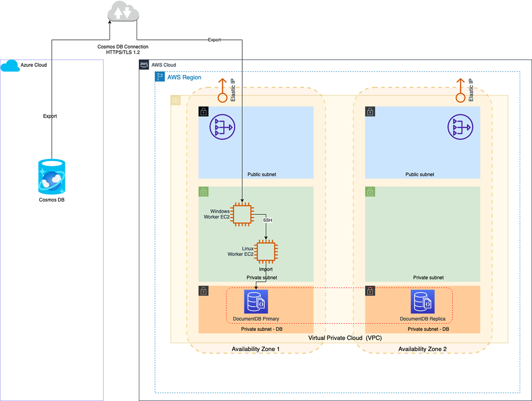
Task: Click the DocumentDB Primary database icon
Action: coord(256,301)
